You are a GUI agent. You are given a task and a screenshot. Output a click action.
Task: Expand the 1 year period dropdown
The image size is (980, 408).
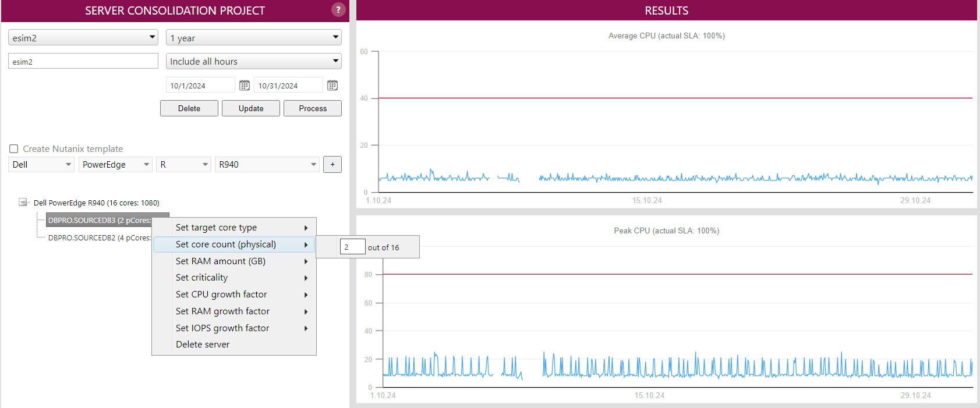click(254, 38)
